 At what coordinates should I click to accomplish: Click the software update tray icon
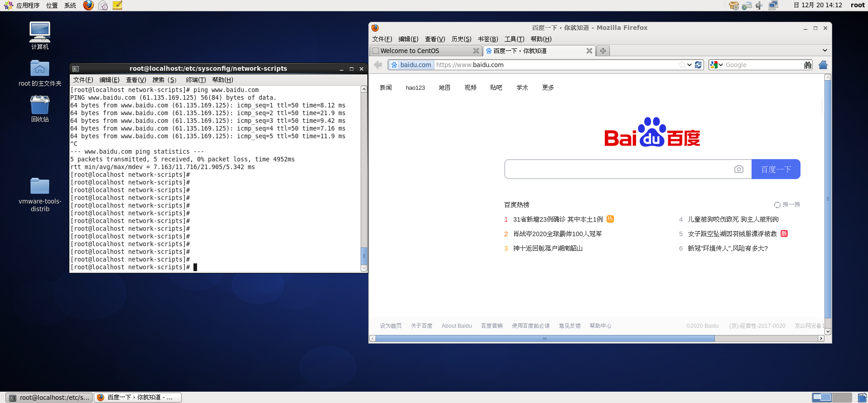pyautogui.click(x=734, y=5)
